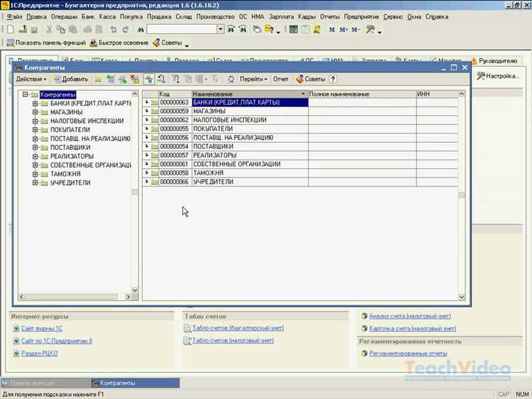Click the Mark for deletion icon in Контрагенты toolbar
The image size is (532, 399).
click(x=135, y=79)
